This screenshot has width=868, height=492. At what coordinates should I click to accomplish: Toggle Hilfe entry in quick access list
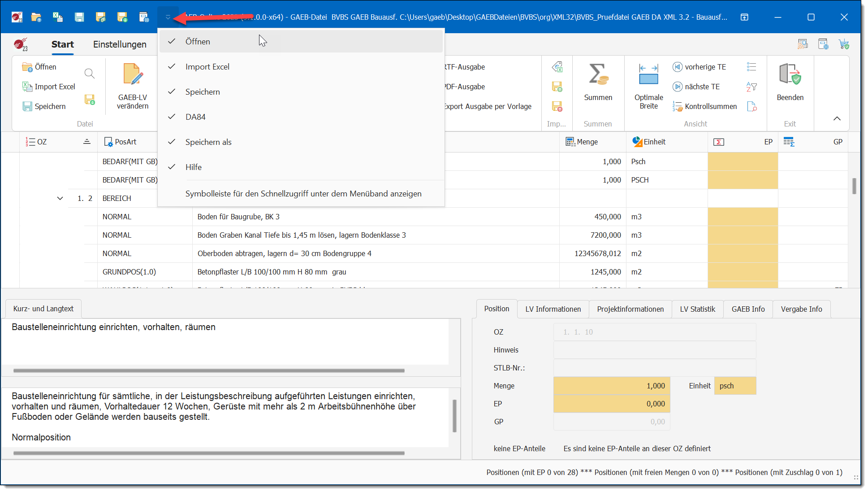[x=194, y=167]
